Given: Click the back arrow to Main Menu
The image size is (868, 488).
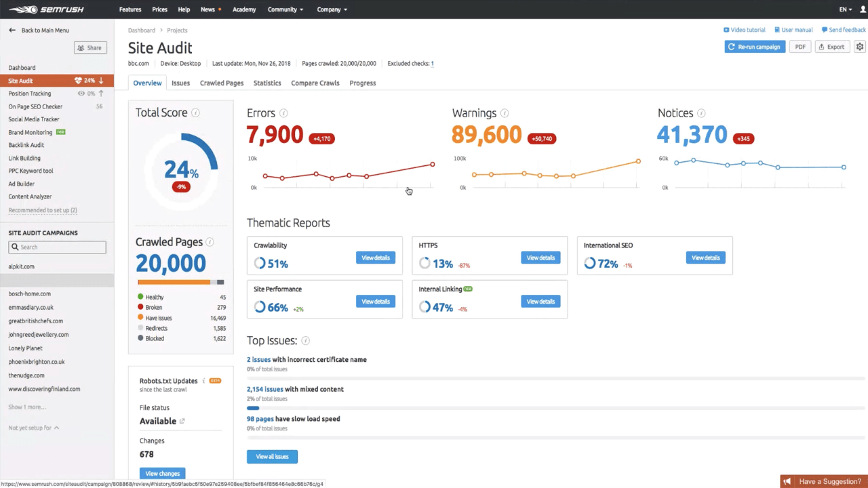Looking at the screenshot, I should click(12, 30).
